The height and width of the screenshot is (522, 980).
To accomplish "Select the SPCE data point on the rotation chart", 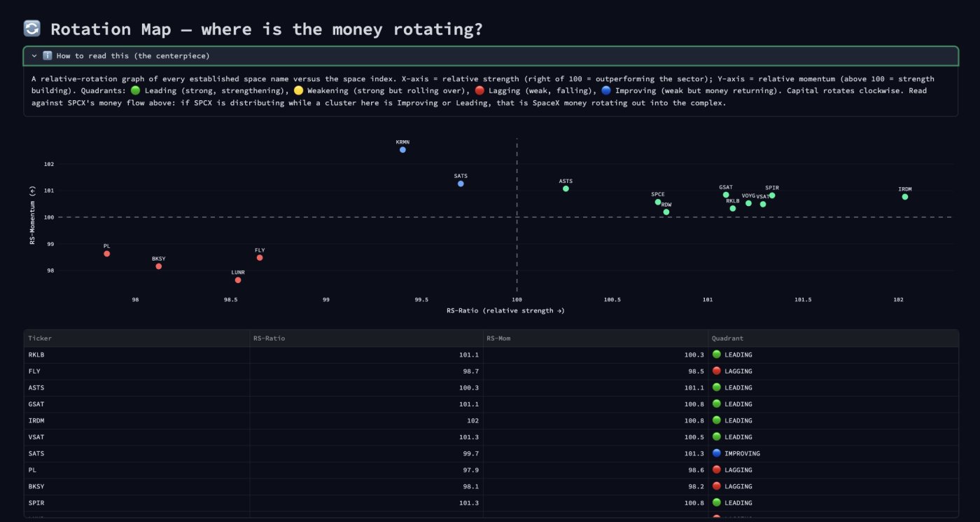I will pyautogui.click(x=658, y=202).
